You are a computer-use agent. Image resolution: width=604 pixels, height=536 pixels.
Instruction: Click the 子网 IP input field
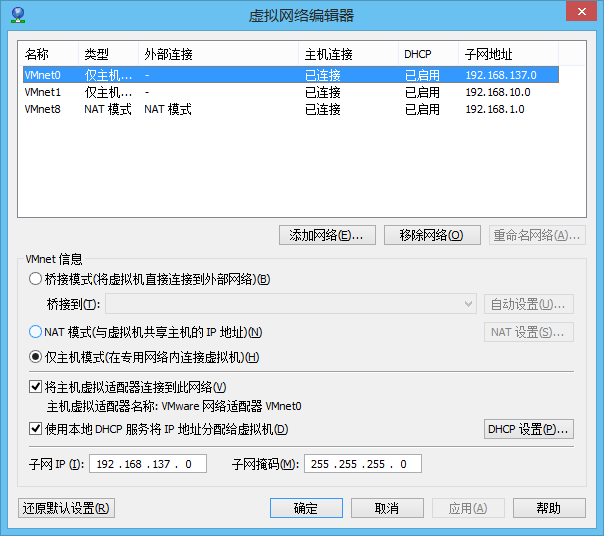[x=148, y=464]
